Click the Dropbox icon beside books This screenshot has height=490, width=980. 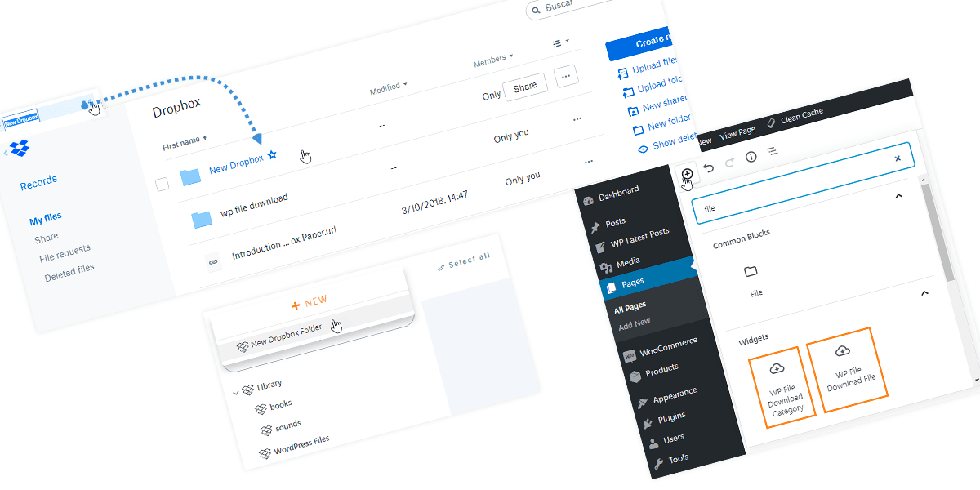pyautogui.click(x=261, y=409)
